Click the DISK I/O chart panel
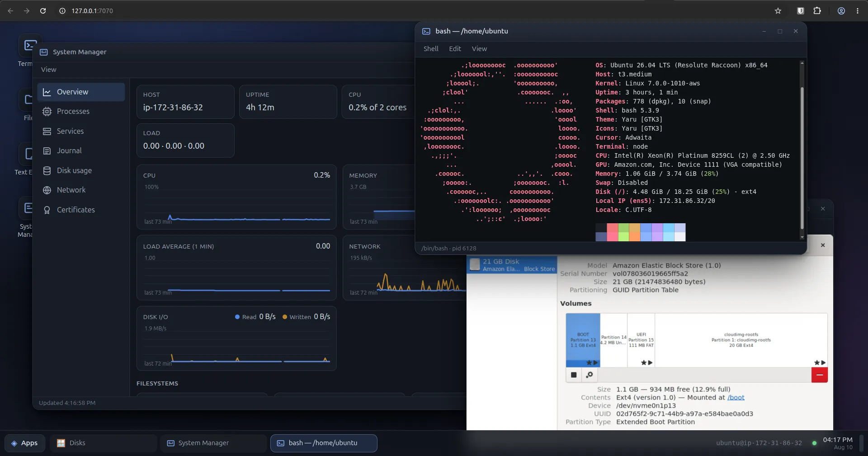 236,338
